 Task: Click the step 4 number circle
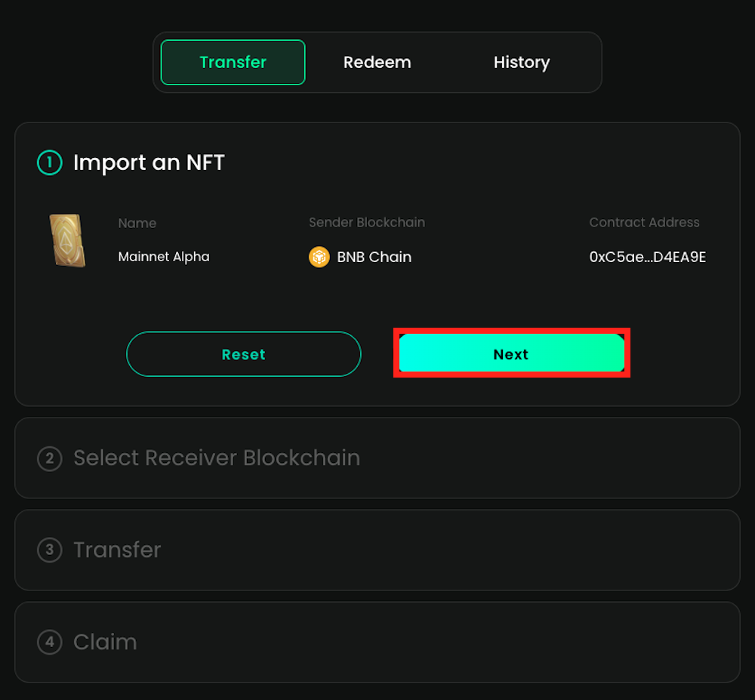50,642
